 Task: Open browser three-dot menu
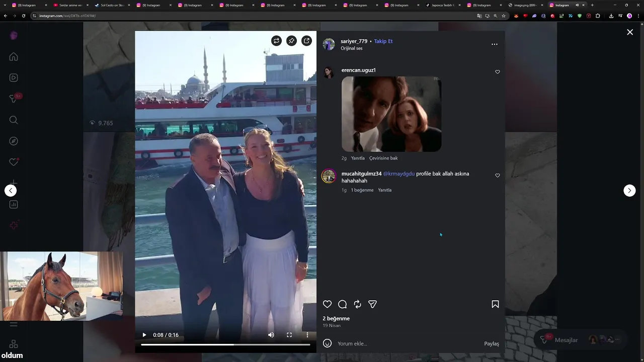[638, 16]
